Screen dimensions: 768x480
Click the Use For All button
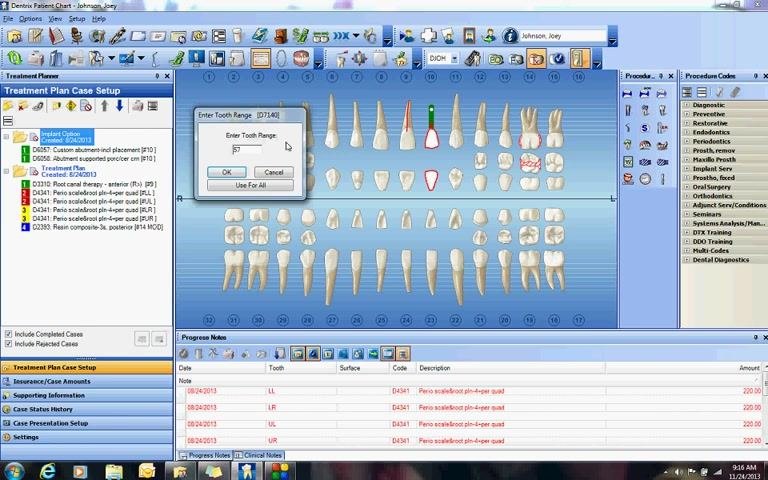pyautogui.click(x=250, y=185)
